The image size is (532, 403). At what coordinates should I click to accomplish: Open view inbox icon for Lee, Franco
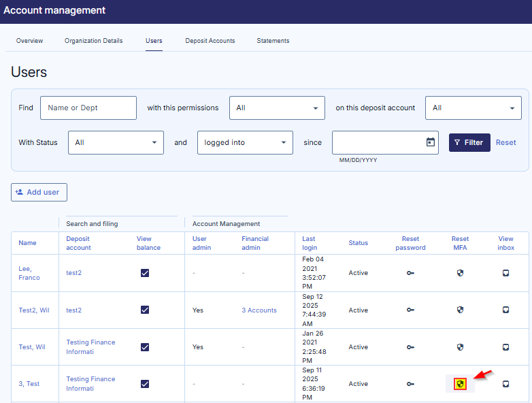point(505,273)
